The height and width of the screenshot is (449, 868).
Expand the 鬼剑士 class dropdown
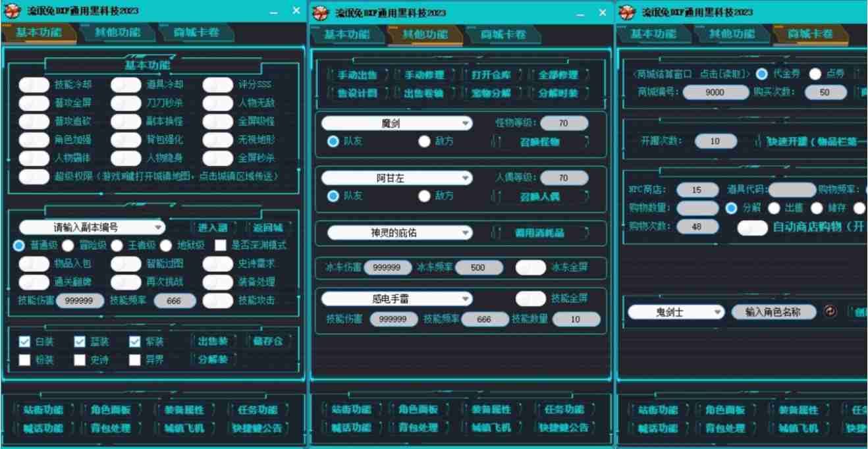tap(676, 312)
